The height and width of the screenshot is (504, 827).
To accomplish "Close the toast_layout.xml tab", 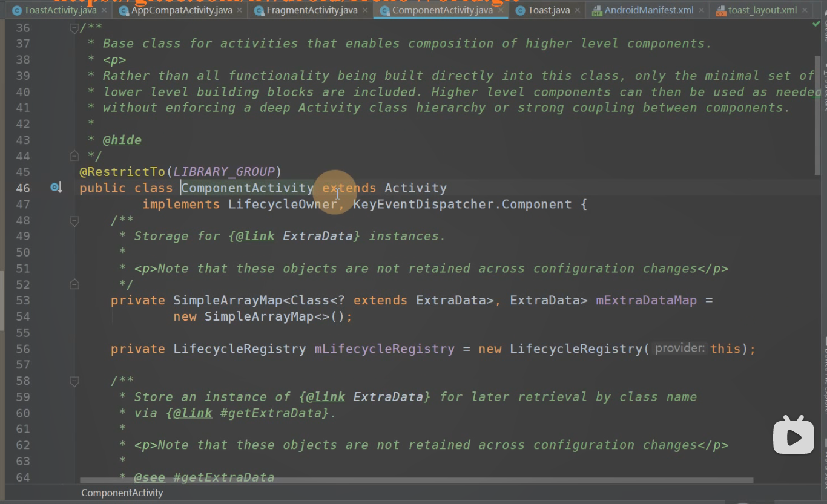I will [804, 10].
